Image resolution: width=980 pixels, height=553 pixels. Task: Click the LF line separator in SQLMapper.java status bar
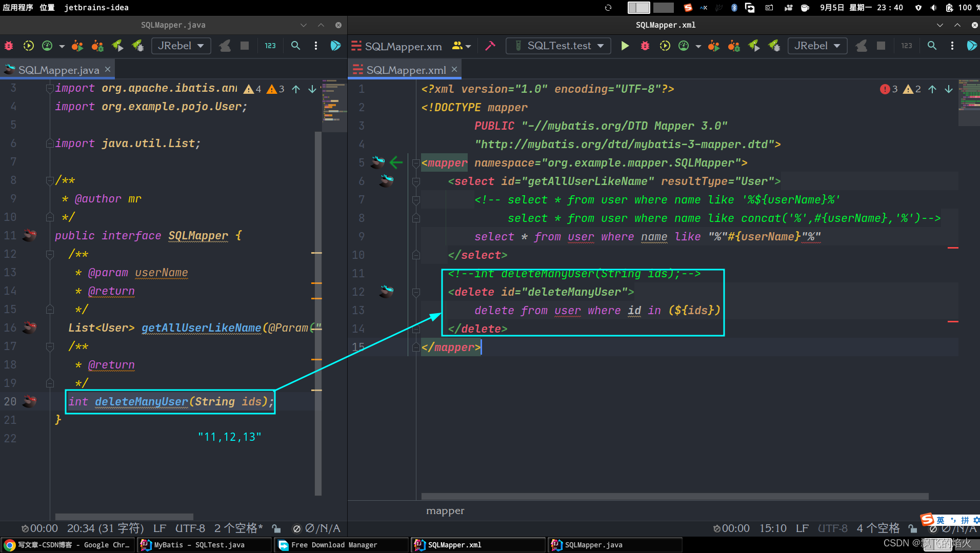click(159, 528)
